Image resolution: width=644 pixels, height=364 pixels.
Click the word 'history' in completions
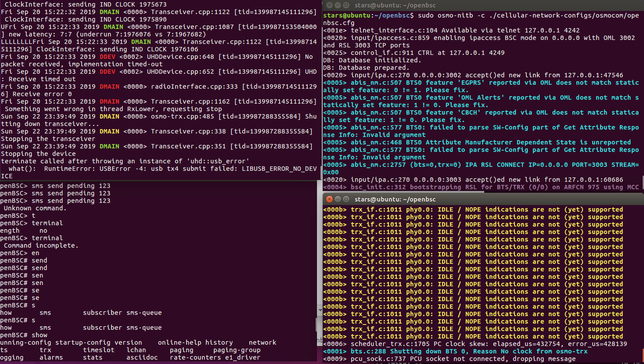(x=219, y=342)
